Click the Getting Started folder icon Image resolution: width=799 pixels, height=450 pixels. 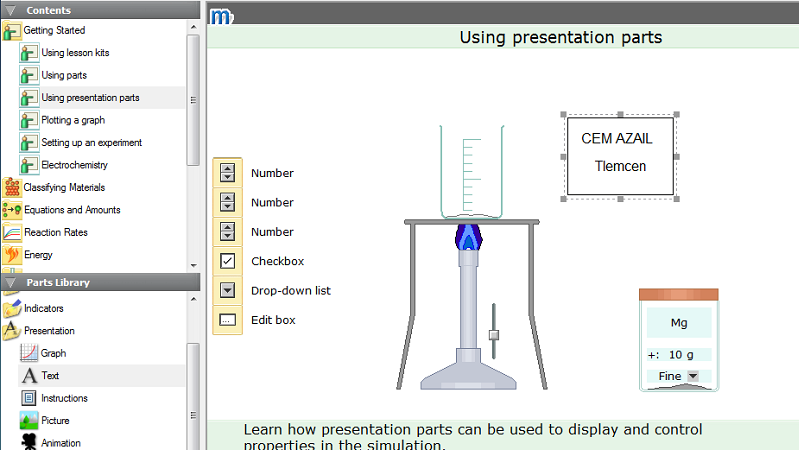coord(11,31)
